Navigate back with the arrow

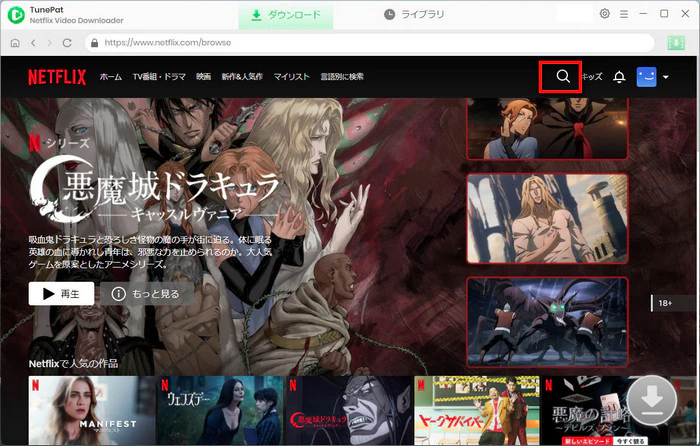(33, 43)
